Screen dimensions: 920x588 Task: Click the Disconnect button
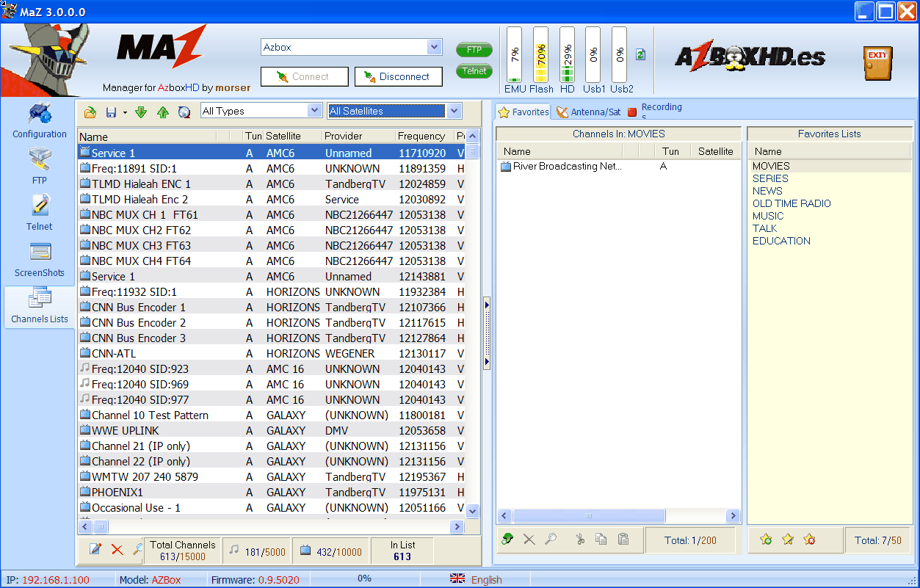tap(399, 76)
